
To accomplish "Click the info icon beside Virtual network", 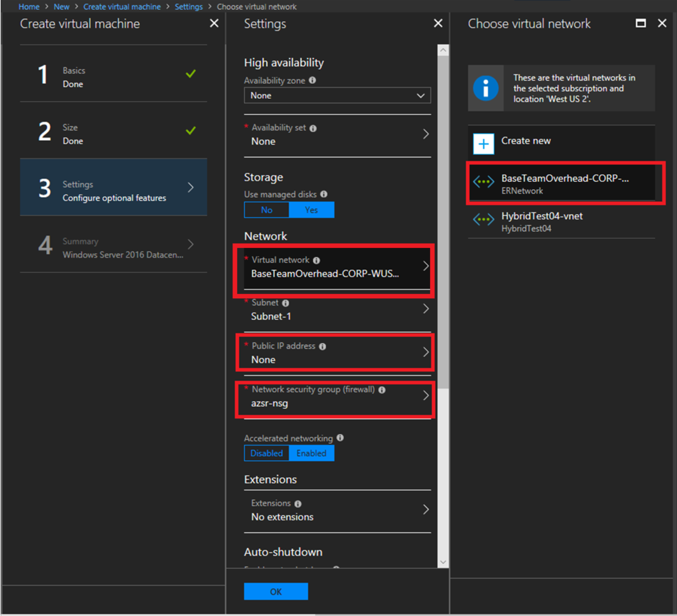I will click(317, 259).
